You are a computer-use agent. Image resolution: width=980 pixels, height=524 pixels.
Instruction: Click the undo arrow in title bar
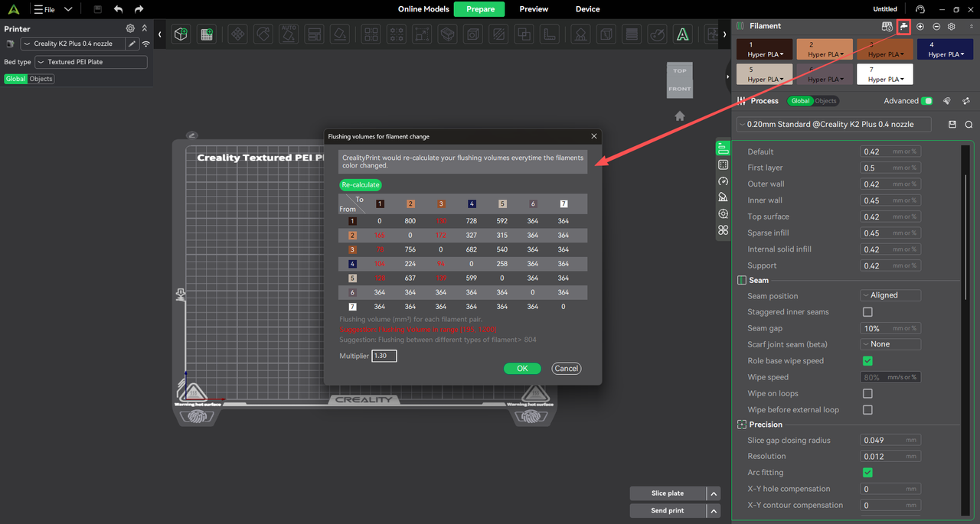click(118, 9)
